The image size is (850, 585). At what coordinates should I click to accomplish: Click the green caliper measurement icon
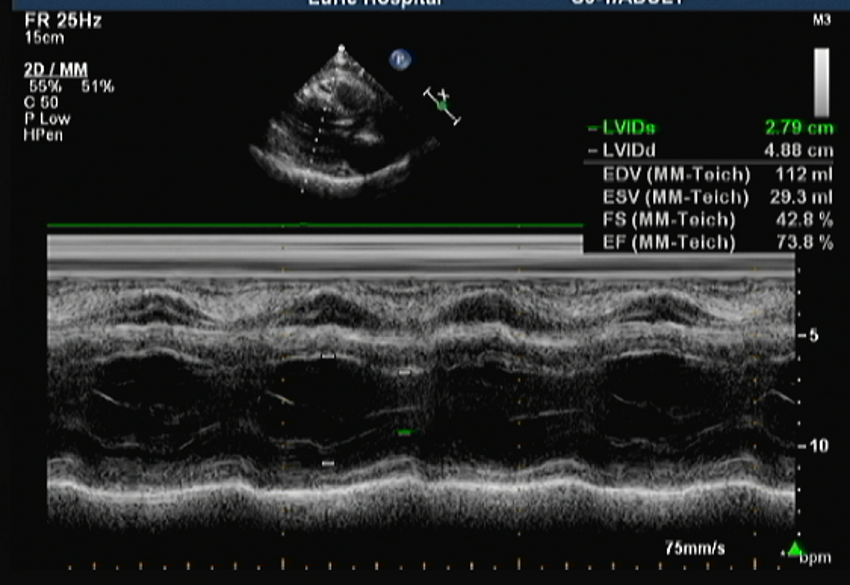442,105
